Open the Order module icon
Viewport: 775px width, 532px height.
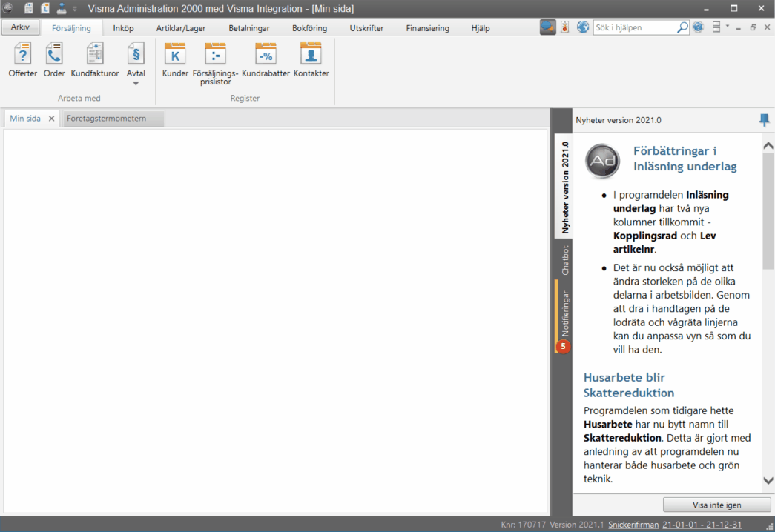coord(54,60)
